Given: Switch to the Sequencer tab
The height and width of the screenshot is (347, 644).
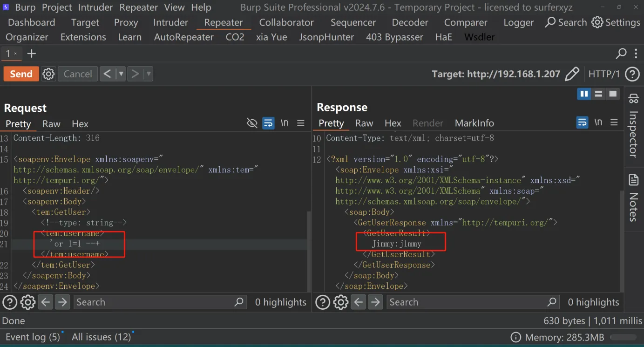Looking at the screenshot, I should pyautogui.click(x=353, y=22).
